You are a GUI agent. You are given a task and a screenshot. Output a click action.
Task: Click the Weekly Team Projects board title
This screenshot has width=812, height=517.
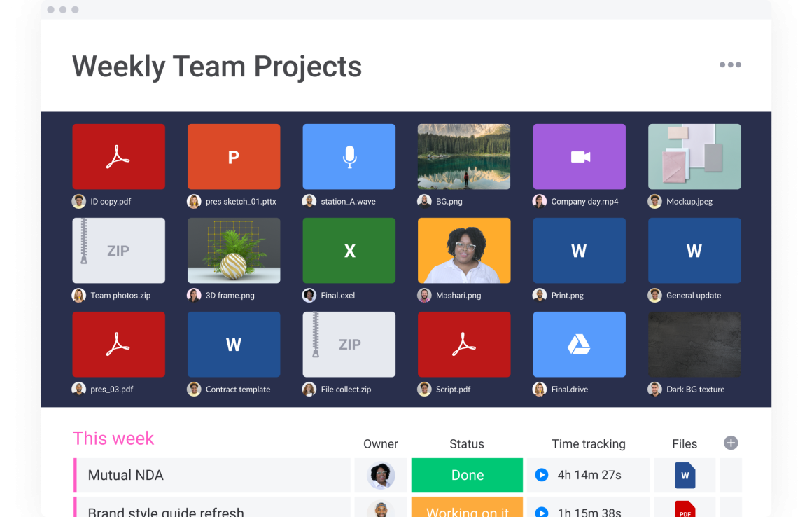(217, 67)
